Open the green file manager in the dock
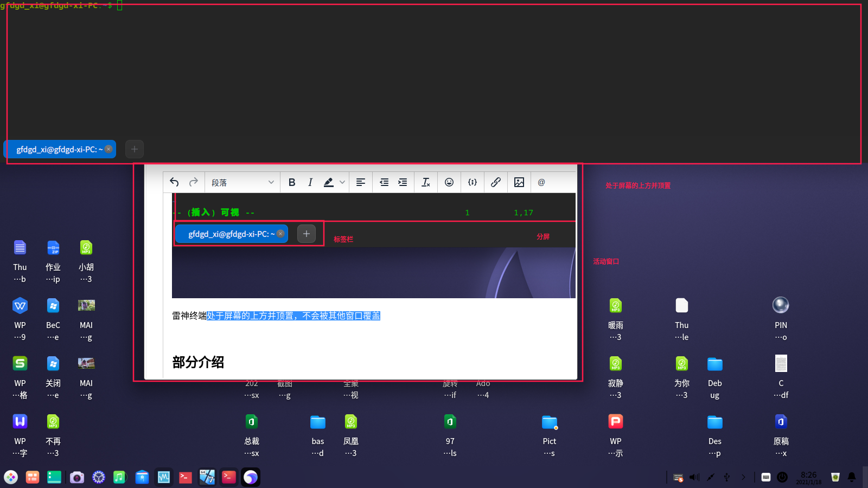 click(54, 477)
